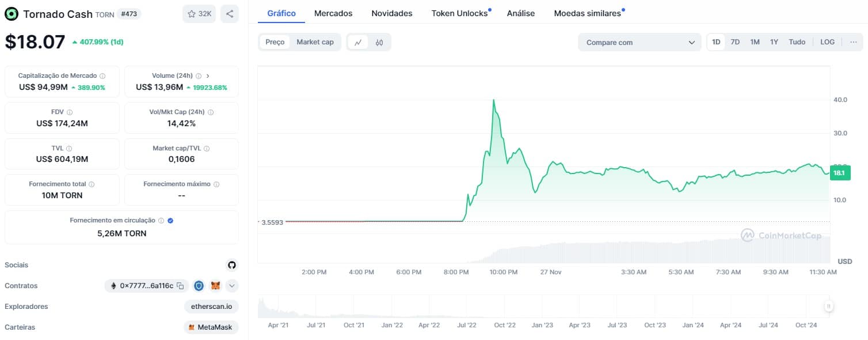Switch to the Novidades tab
This screenshot has height=340, width=868.
(x=392, y=13)
